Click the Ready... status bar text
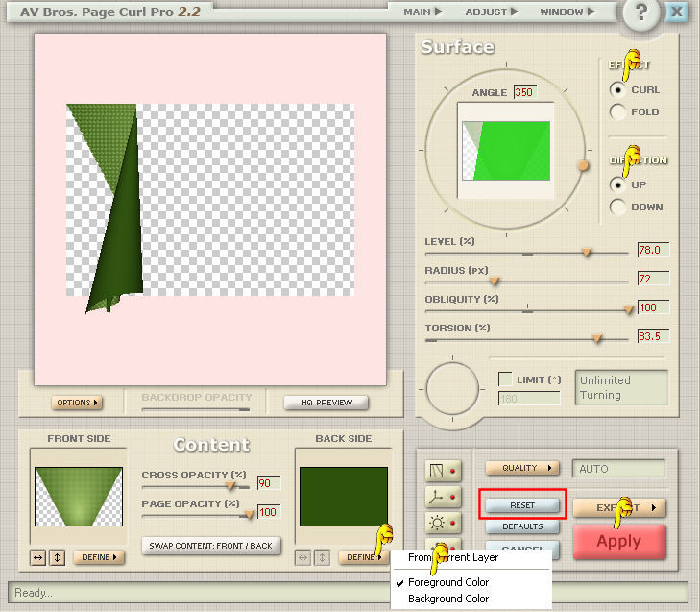The height and width of the screenshot is (612, 700). tap(34, 593)
